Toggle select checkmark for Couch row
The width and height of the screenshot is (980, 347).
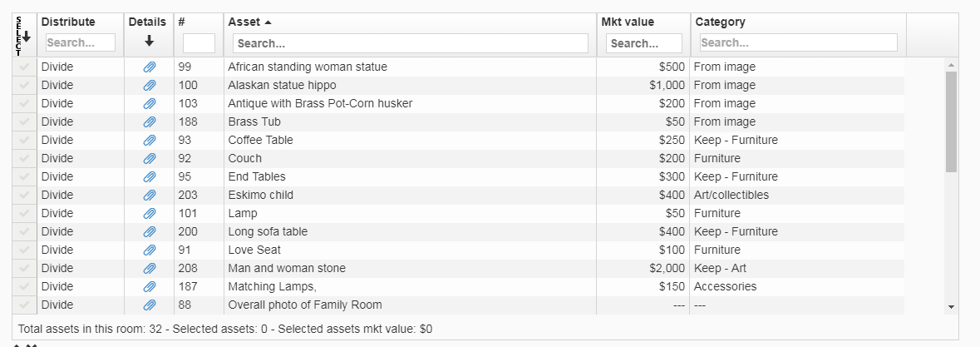point(24,158)
